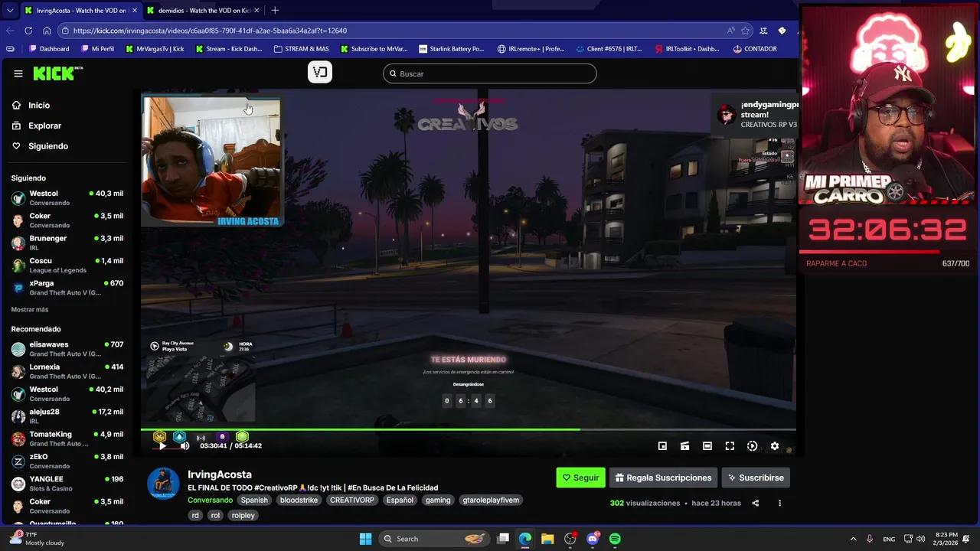The height and width of the screenshot is (551, 980).
Task: Open xParga's channel from followed list
Action: click(67, 288)
